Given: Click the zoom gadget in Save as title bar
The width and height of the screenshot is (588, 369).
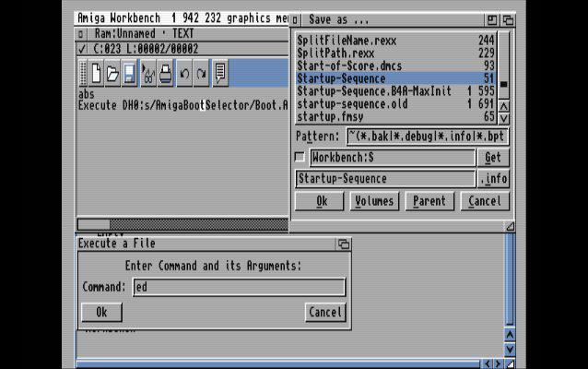Looking at the screenshot, I should [492, 20].
